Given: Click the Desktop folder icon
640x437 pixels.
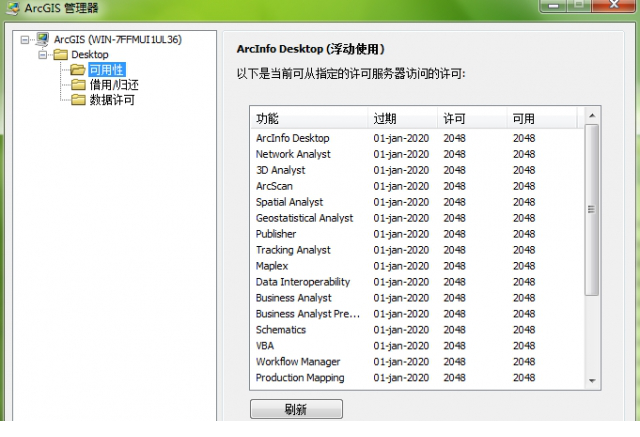Looking at the screenshot, I should point(60,55).
